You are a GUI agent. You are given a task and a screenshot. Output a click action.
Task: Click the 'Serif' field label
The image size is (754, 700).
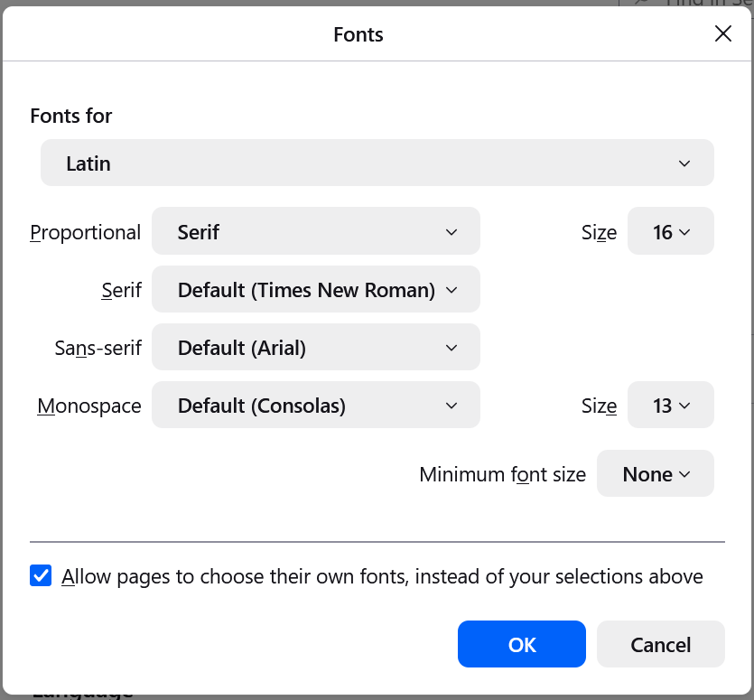[121, 291]
